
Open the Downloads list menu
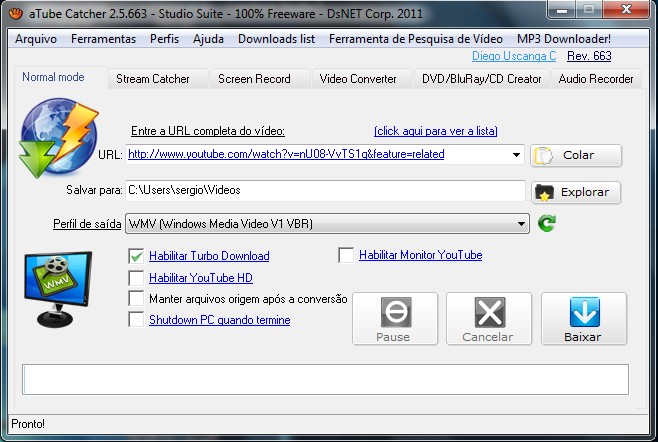(x=276, y=39)
